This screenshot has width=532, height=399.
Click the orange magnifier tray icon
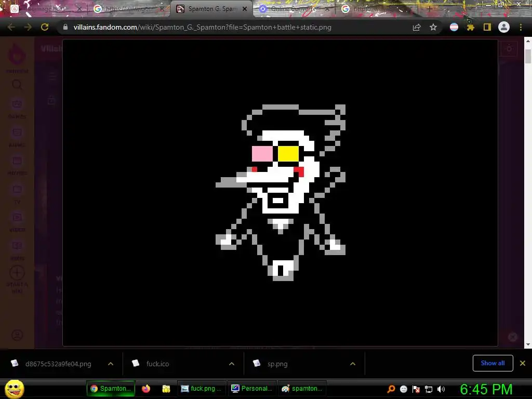(391, 389)
